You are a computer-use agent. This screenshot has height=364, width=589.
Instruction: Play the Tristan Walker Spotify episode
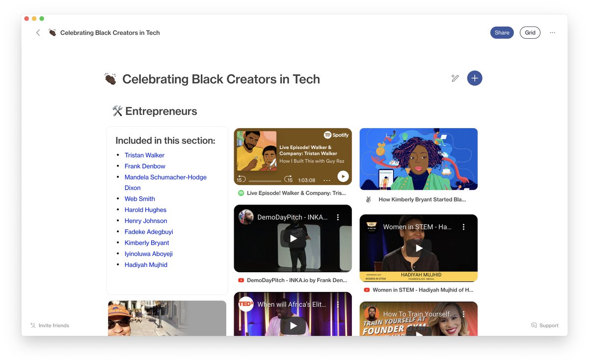click(x=343, y=177)
